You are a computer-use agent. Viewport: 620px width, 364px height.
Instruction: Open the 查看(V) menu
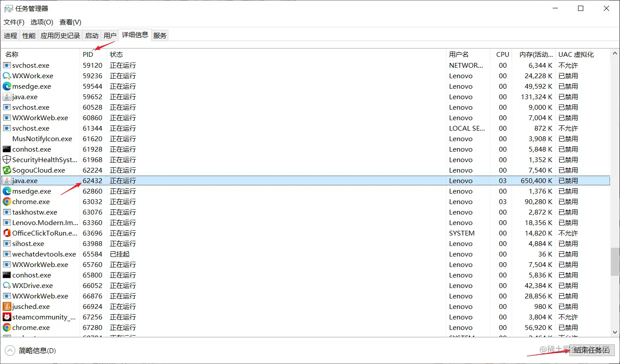click(x=70, y=22)
